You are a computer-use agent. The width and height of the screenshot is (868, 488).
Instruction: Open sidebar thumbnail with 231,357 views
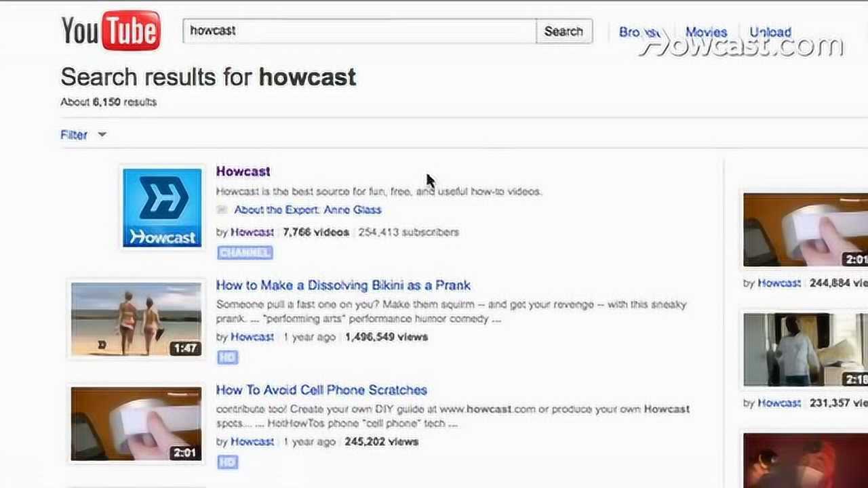tap(806, 350)
